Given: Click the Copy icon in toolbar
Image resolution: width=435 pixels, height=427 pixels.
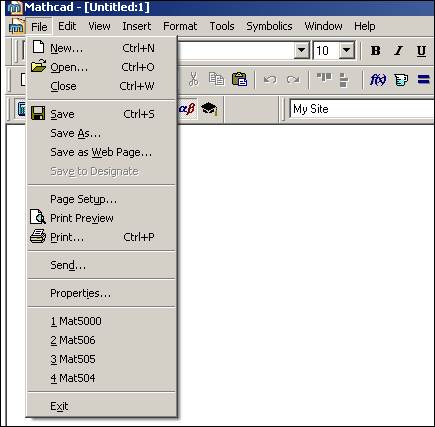Looking at the screenshot, I should pyautogui.click(x=216, y=80).
